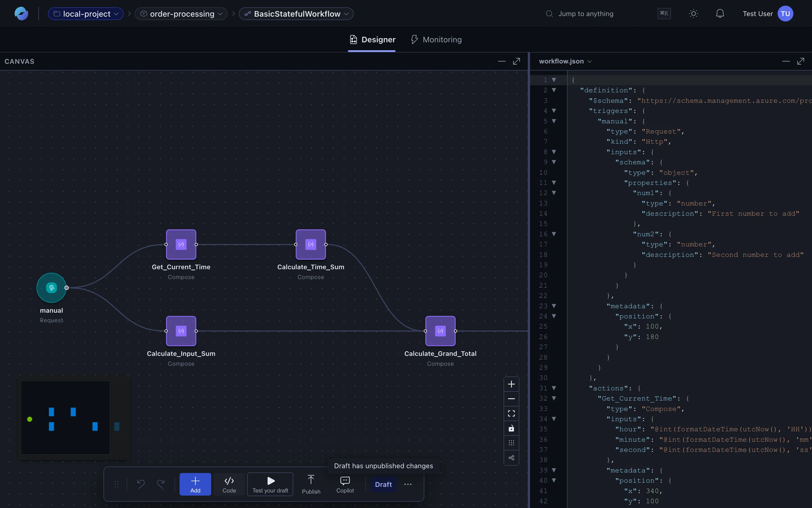Click the Add button
The height and width of the screenshot is (508, 812).
pyautogui.click(x=195, y=484)
